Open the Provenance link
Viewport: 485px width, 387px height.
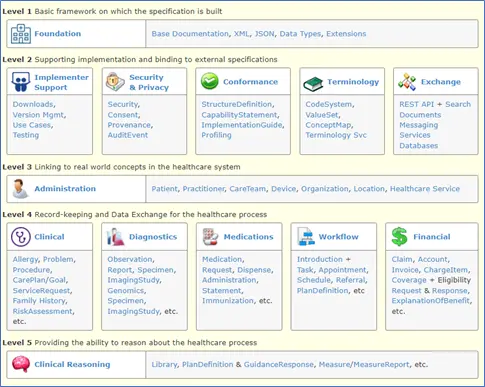coord(129,125)
